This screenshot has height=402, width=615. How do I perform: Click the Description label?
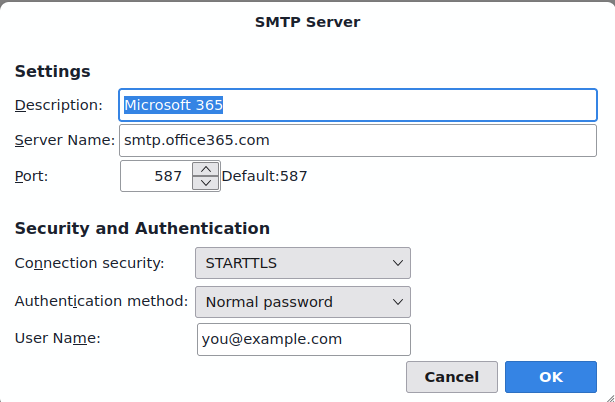pos(58,105)
